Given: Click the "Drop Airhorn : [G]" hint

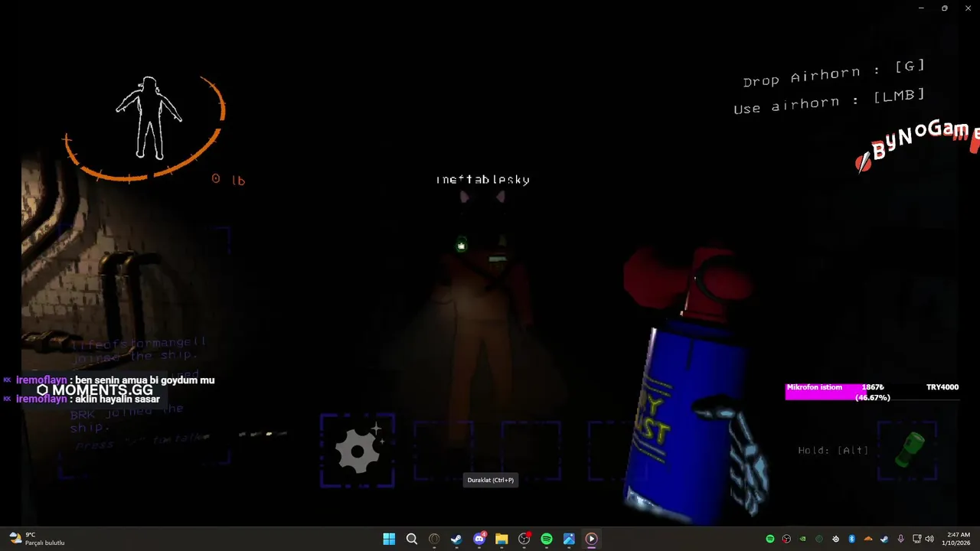Looking at the screenshot, I should (x=834, y=73).
